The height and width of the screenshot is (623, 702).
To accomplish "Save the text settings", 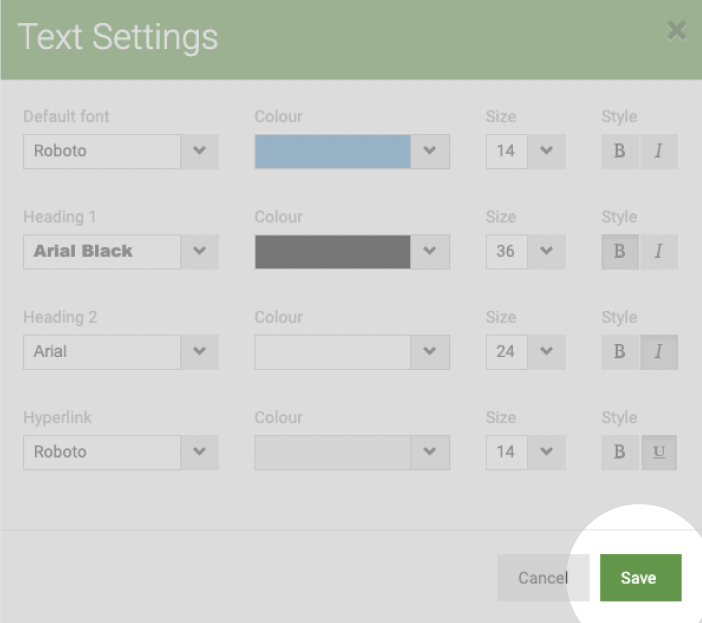I will [641, 578].
